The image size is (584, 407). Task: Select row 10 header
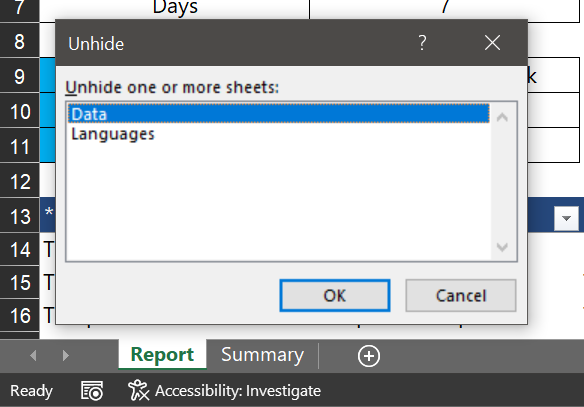20,111
